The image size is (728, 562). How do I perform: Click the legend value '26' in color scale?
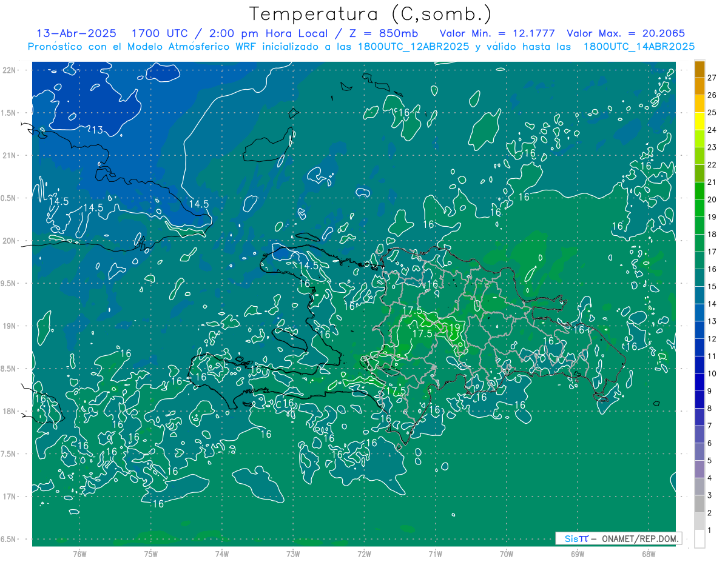point(712,95)
